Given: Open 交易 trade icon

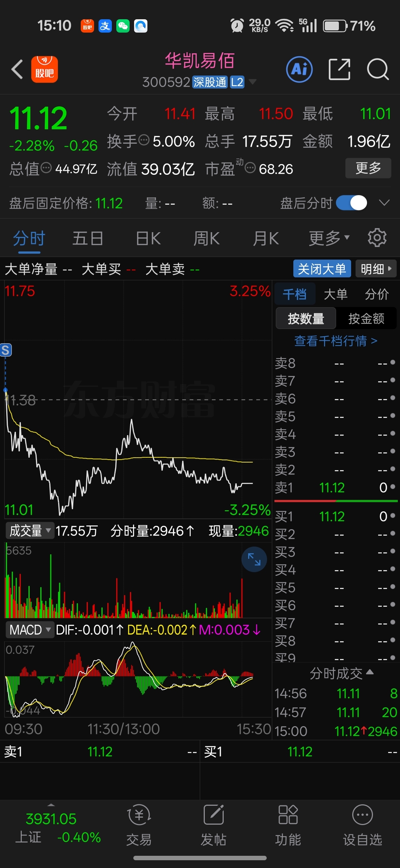Looking at the screenshot, I should (x=139, y=826).
